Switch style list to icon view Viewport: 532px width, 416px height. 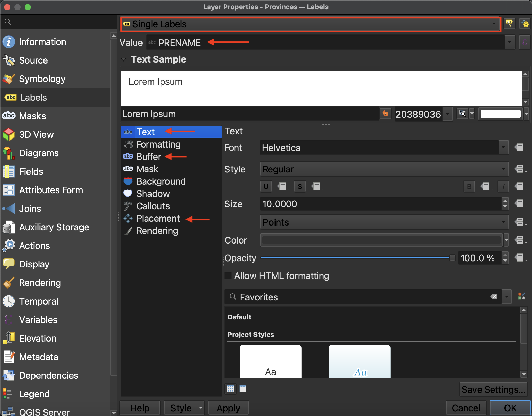[x=230, y=388]
